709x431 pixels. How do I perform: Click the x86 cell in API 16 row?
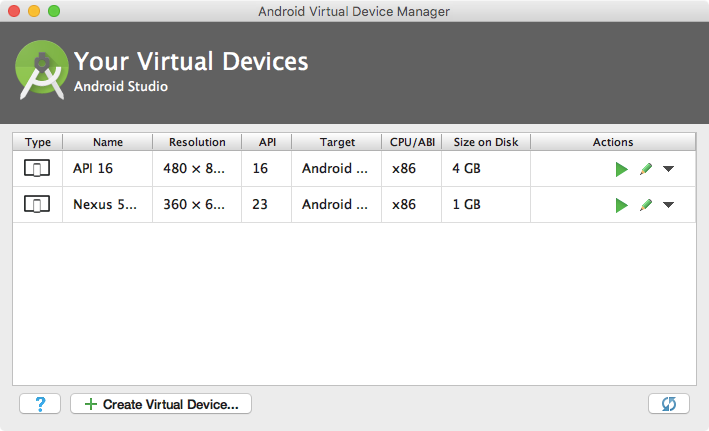coord(412,169)
